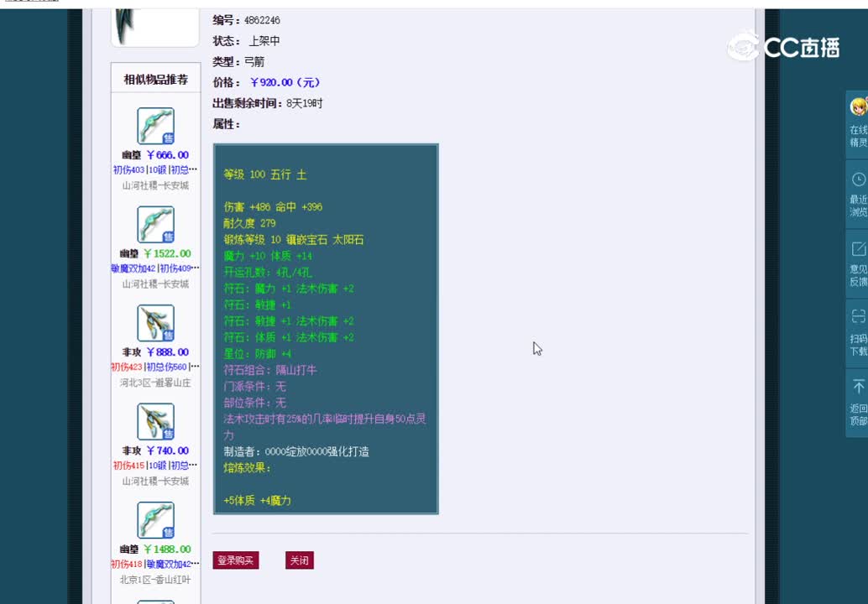Click server link 河北3区-避暑山庄
Screen dimensions: 868x604
pyautogui.click(x=154, y=383)
